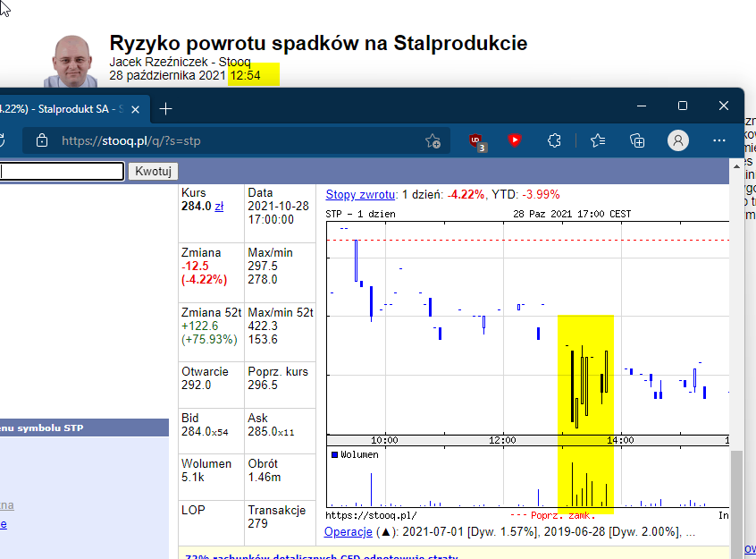Click the article date 28 października 2021
This screenshot has width=756, height=559.
pyautogui.click(x=167, y=75)
